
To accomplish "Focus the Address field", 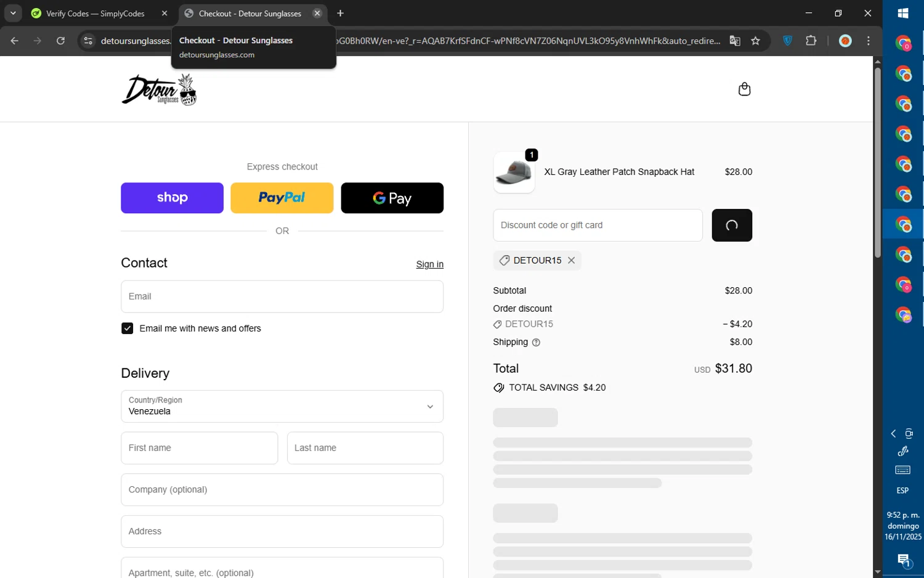I will point(282,532).
